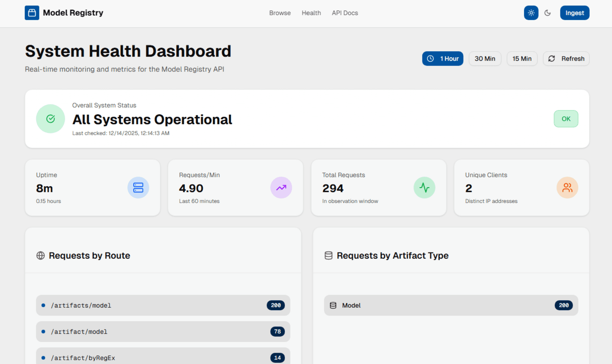The height and width of the screenshot is (364, 612).
Task: Select the 15 Min time range
Action: point(522,59)
